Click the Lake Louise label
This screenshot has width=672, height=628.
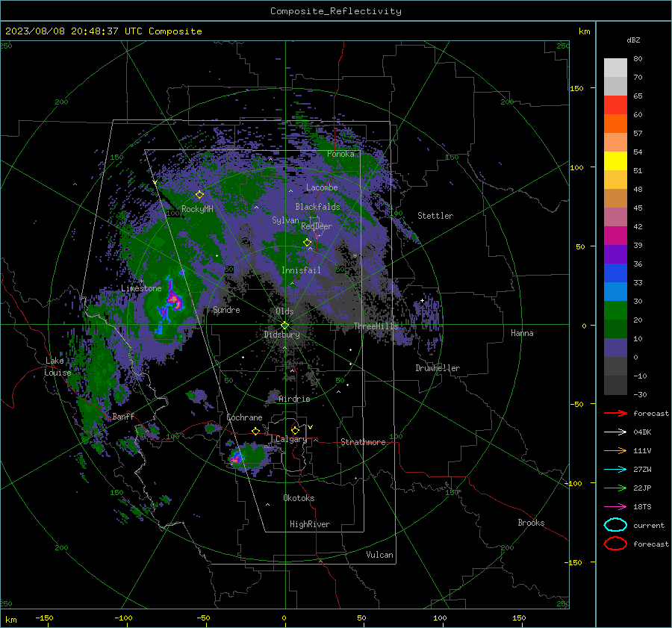[57, 367]
